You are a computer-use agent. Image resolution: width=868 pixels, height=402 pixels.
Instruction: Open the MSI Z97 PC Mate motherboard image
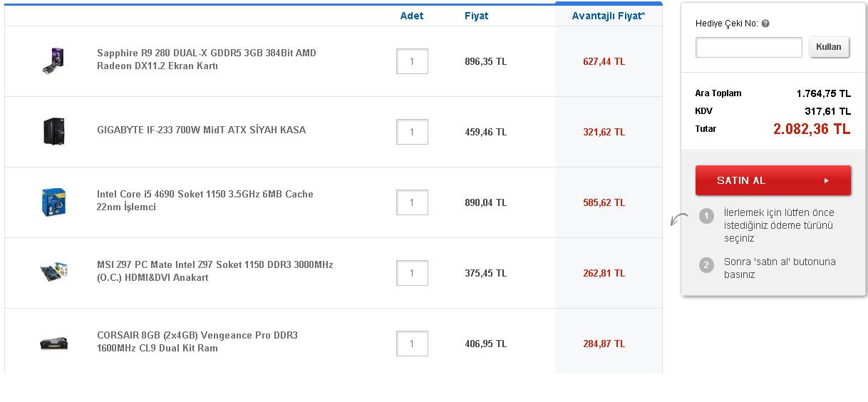pos(53,272)
